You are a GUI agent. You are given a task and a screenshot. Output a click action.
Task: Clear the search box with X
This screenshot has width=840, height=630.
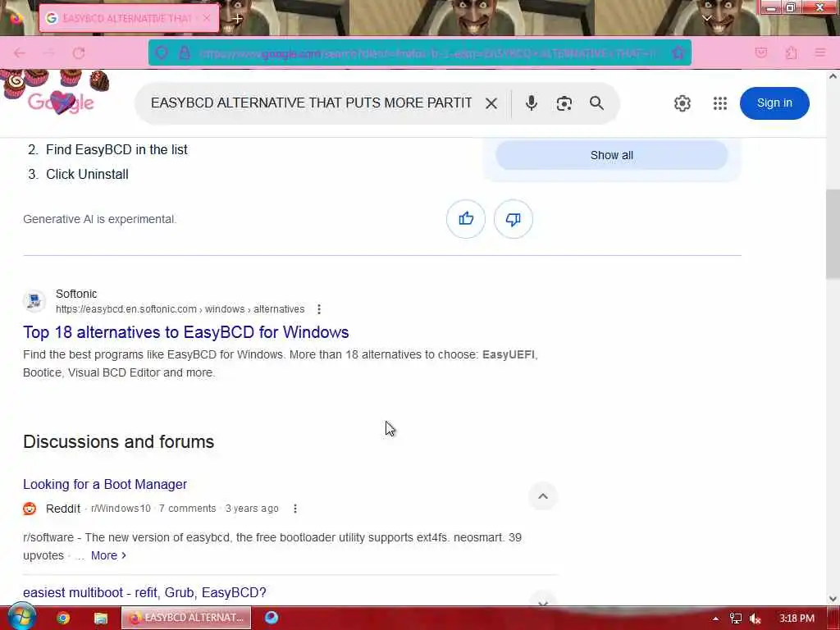tap(491, 103)
